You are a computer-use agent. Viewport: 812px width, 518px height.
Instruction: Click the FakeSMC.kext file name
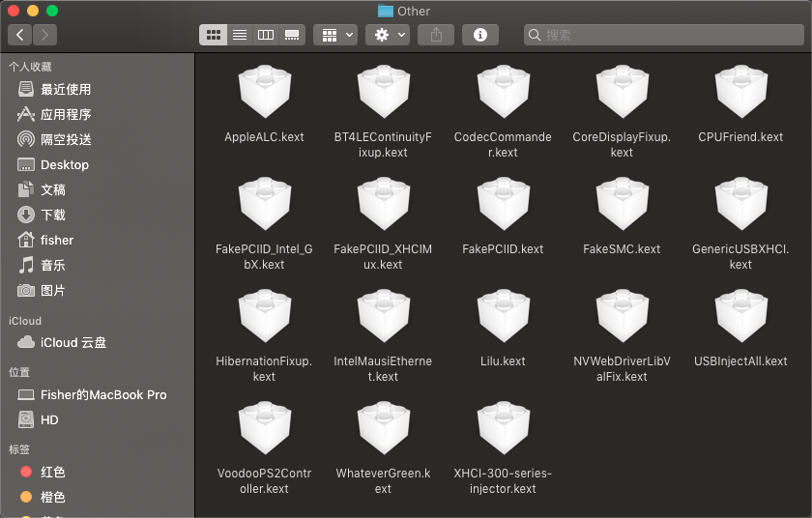coord(622,249)
